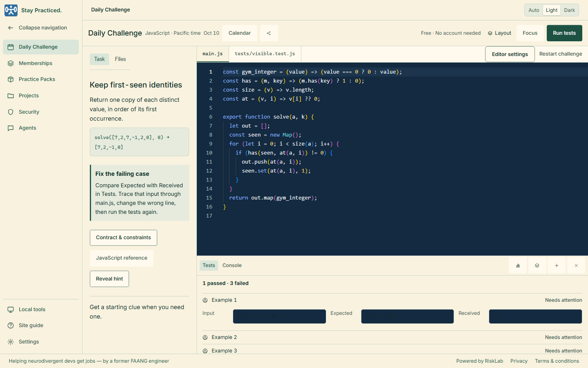Click line 11 out.push in the code editor
The width and height of the screenshot is (588, 368).
[272, 162]
